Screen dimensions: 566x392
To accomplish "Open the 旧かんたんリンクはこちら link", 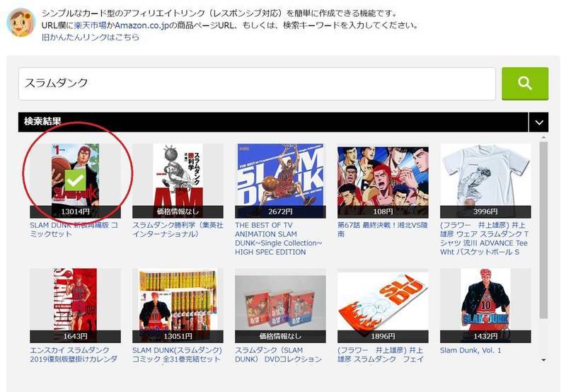I will click(91, 38).
